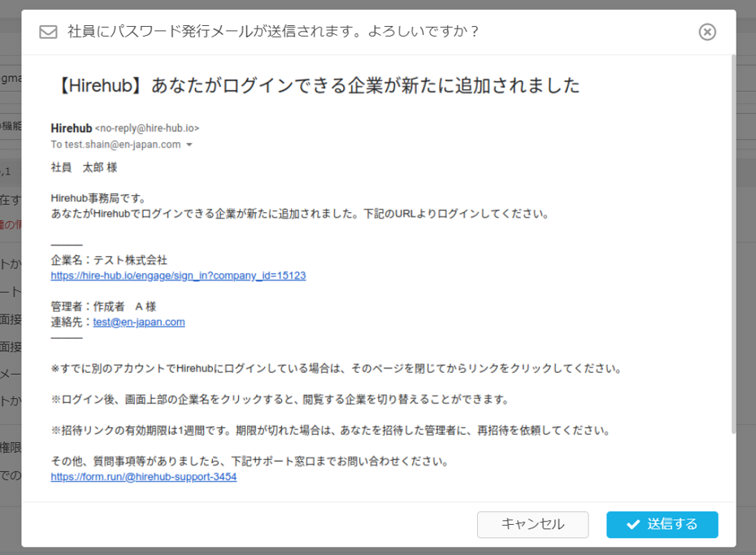Click the test@en-japan.com contact link

point(139,322)
